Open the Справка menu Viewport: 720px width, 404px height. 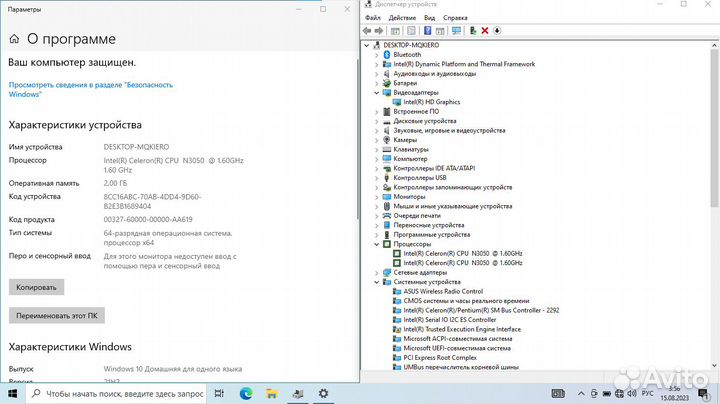pos(455,17)
